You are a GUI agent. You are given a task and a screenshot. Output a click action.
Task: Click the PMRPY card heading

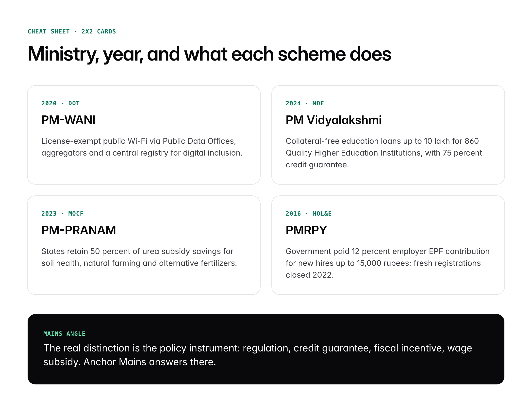[x=306, y=230]
